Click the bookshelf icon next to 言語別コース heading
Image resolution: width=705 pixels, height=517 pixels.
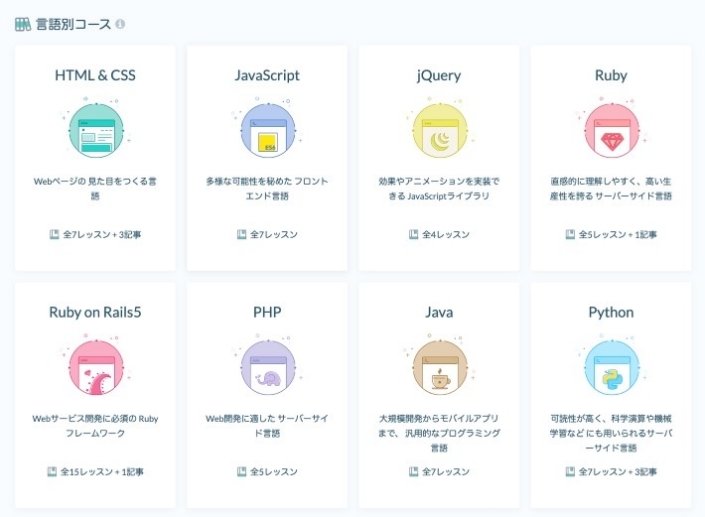click(23, 24)
